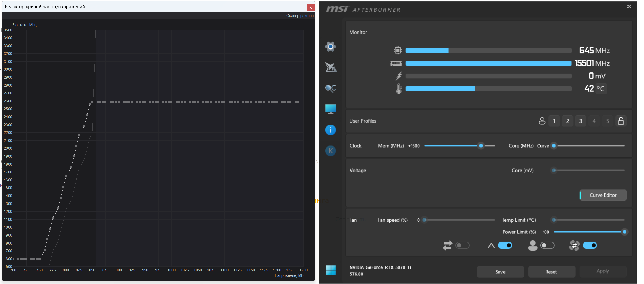The height and width of the screenshot is (284, 644).
Task: Apply the pending settings
Action: pos(603,271)
